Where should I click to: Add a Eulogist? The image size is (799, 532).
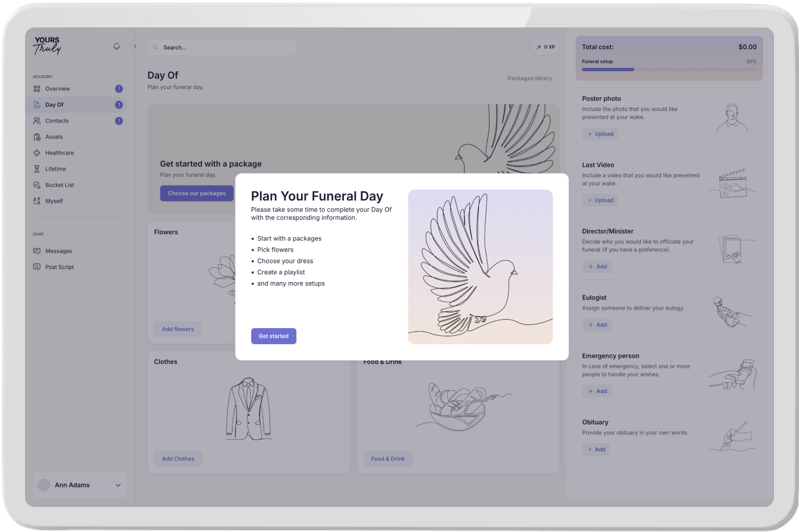pos(597,325)
